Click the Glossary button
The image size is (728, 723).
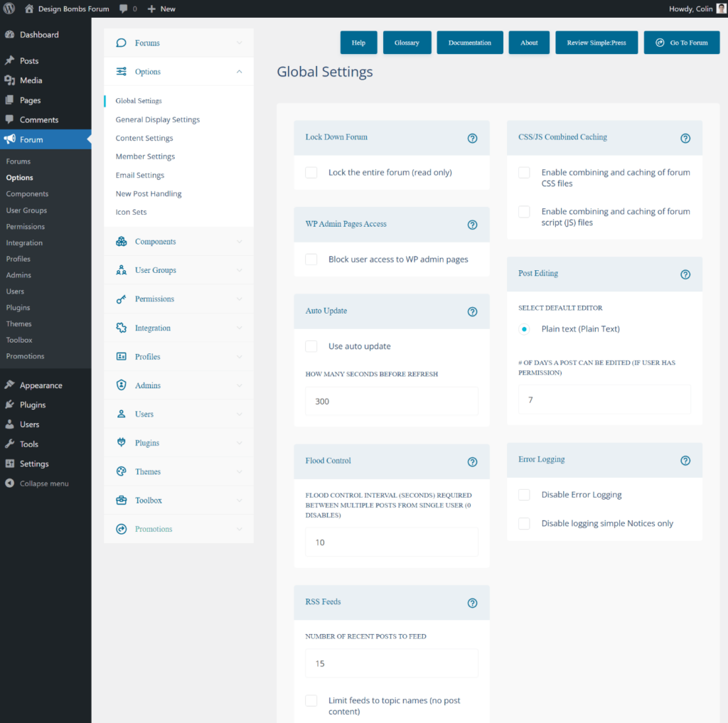407,43
